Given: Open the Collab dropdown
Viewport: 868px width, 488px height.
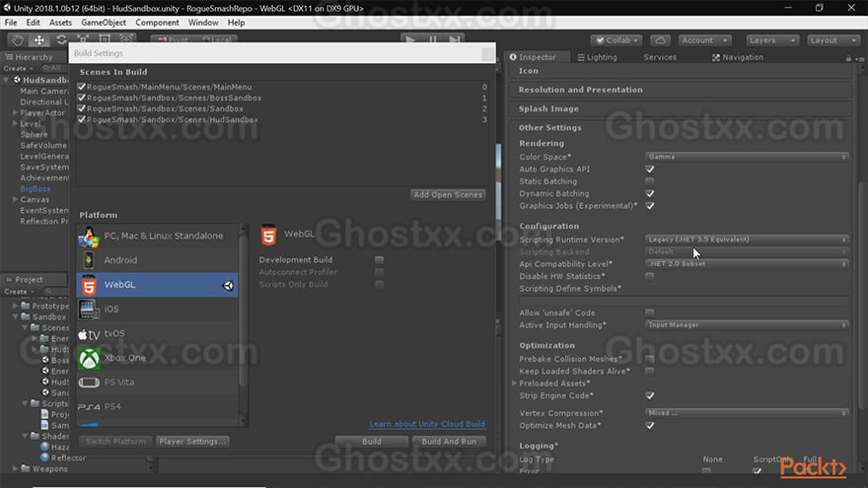Looking at the screenshot, I should [x=616, y=40].
